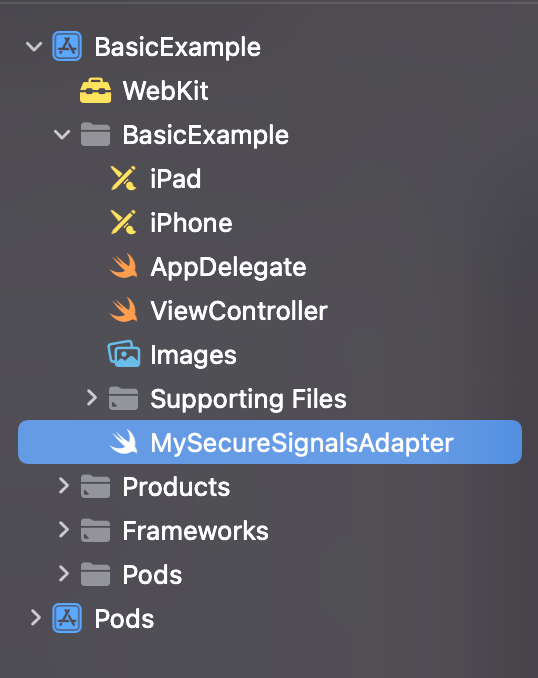Expand the bottom Pods project
Screen dimensions: 538x678
[35, 618]
